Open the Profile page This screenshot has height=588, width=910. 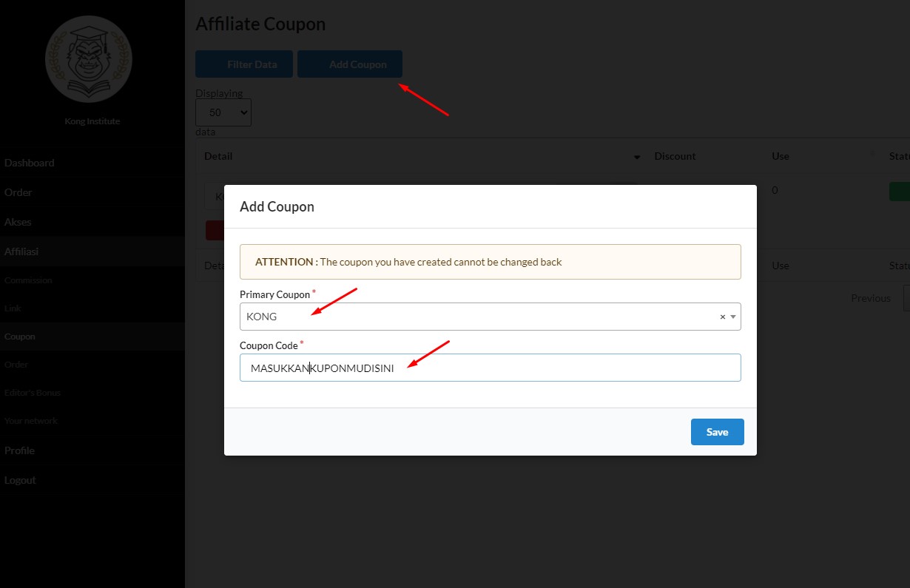(x=20, y=450)
